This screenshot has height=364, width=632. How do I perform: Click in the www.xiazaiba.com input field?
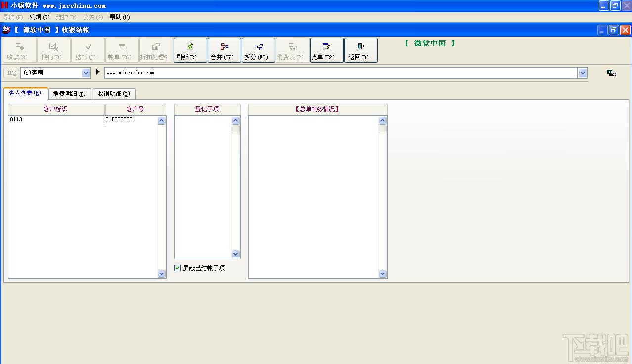341,73
